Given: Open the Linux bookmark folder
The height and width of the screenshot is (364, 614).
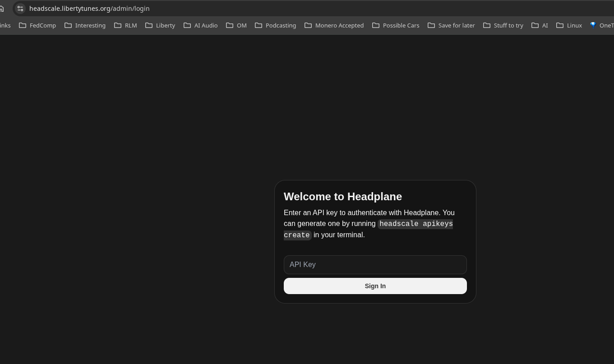Looking at the screenshot, I should coord(569,25).
